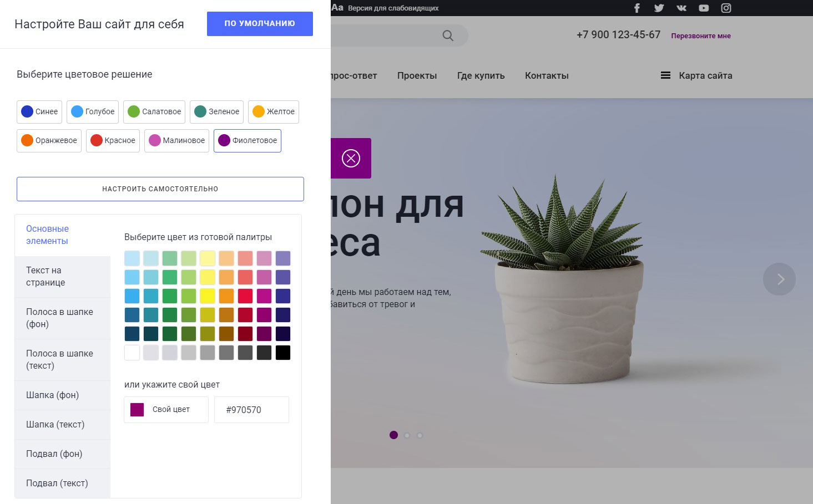Expand Настроить самостоятельно settings section
This screenshot has width=813, height=504.
coord(160,189)
